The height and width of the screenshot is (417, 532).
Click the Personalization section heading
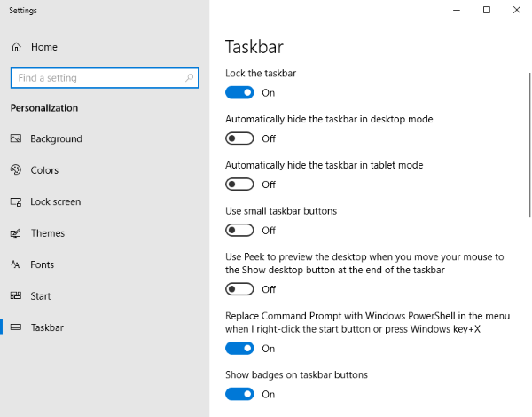pos(44,108)
